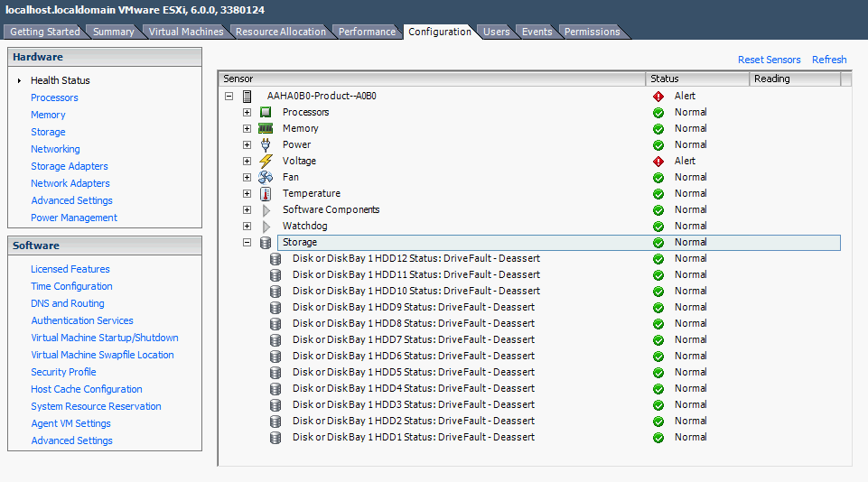Expand the Software Components node
This screenshot has height=482, width=868.
point(247,209)
